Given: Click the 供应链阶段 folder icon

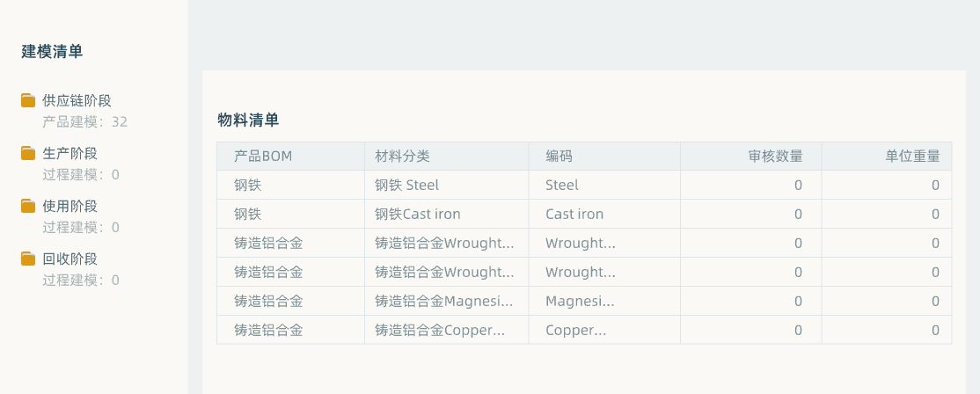Looking at the screenshot, I should pyautogui.click(x=27, y=100).
